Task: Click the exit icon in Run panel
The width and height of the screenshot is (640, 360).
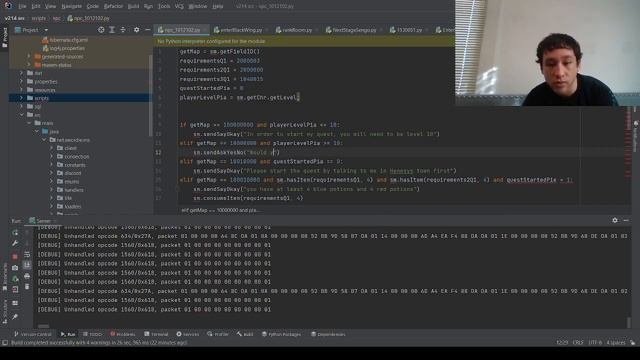Action: 15,289
